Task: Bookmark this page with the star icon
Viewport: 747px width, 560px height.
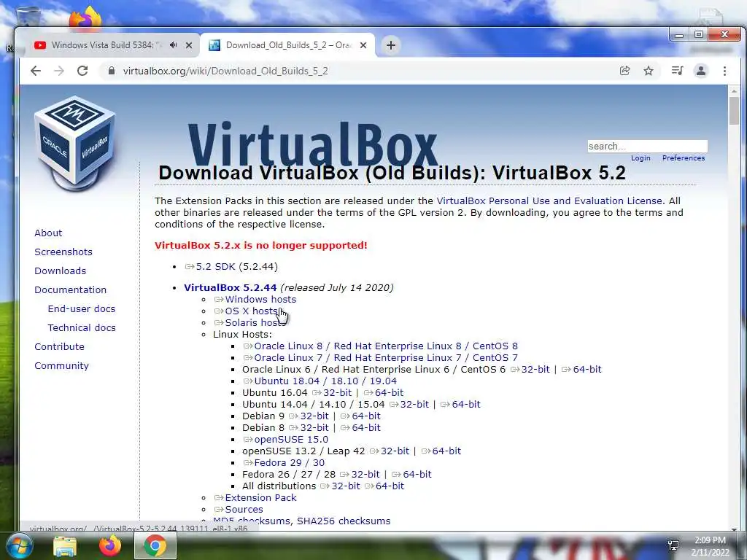Action: 649,71
